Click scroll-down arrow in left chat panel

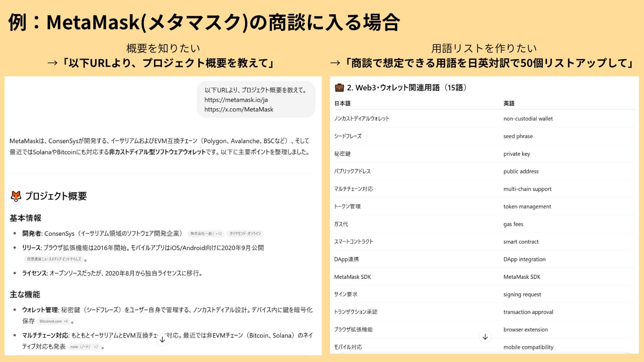click(162, 339)
